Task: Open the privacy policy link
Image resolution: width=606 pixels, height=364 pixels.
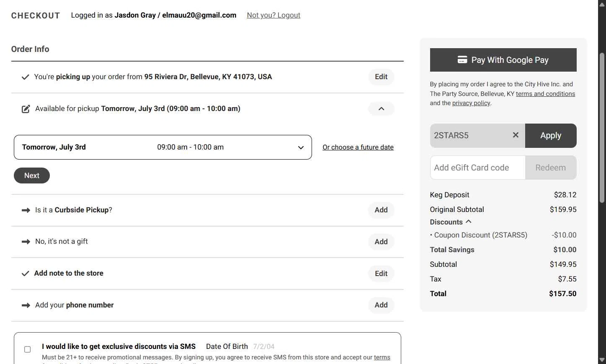Action: pos(471,103)
